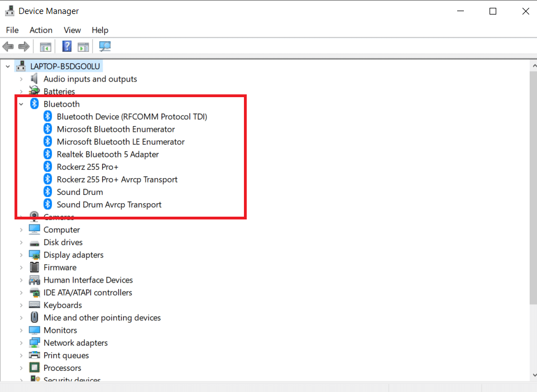Screen dimensions: 537x392
Task: Open the Action menu
Action: [x=41, y=30]
